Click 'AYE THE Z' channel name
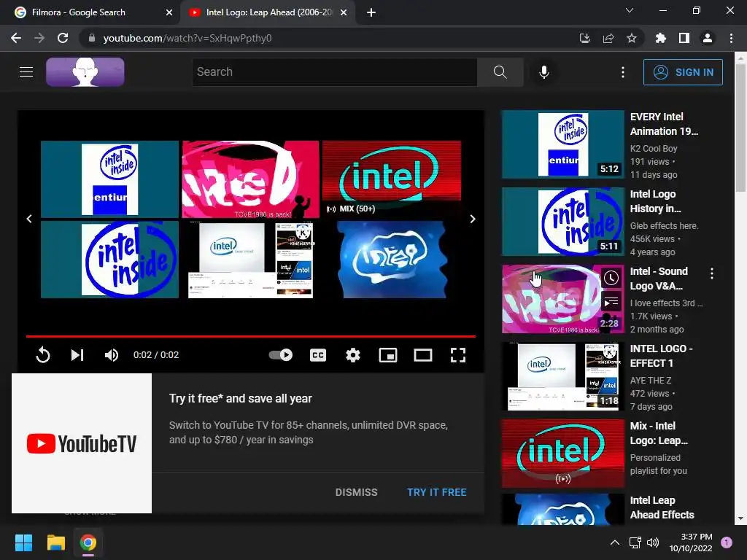 (x=650, y=380)
